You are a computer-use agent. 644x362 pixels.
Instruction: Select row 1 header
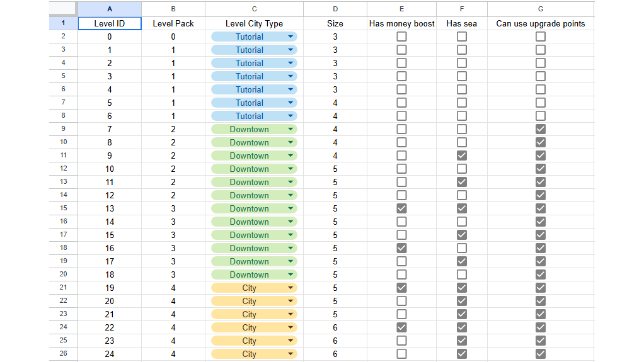[x=63, y=23]
